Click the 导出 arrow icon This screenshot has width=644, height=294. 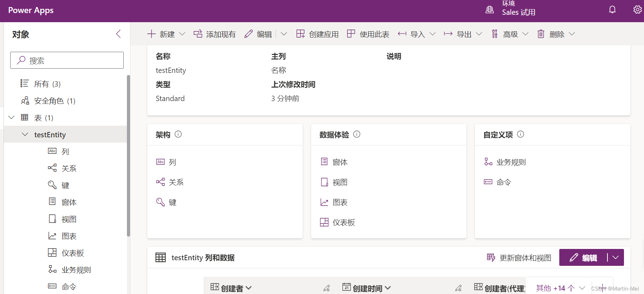click(448, 34)
